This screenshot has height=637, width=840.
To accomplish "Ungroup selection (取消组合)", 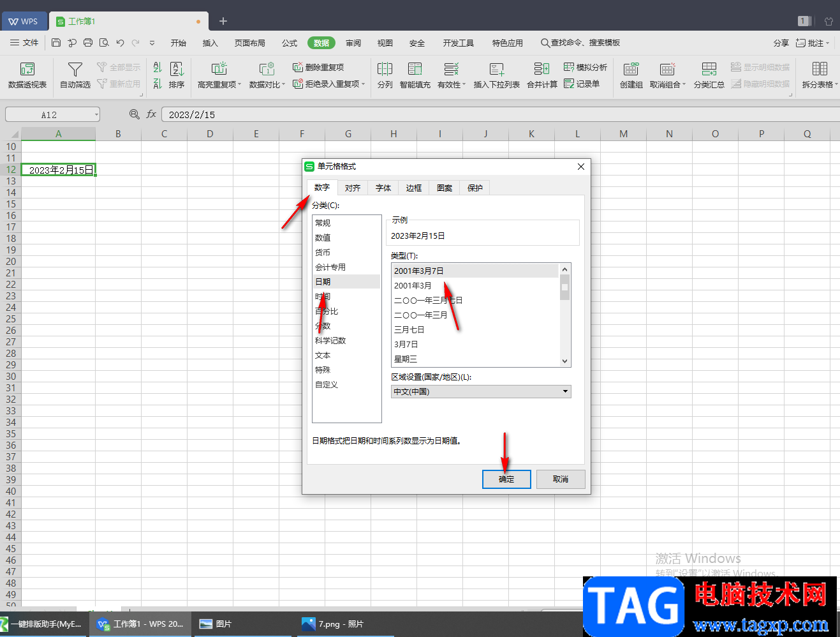I will click(x=667, y=75).
